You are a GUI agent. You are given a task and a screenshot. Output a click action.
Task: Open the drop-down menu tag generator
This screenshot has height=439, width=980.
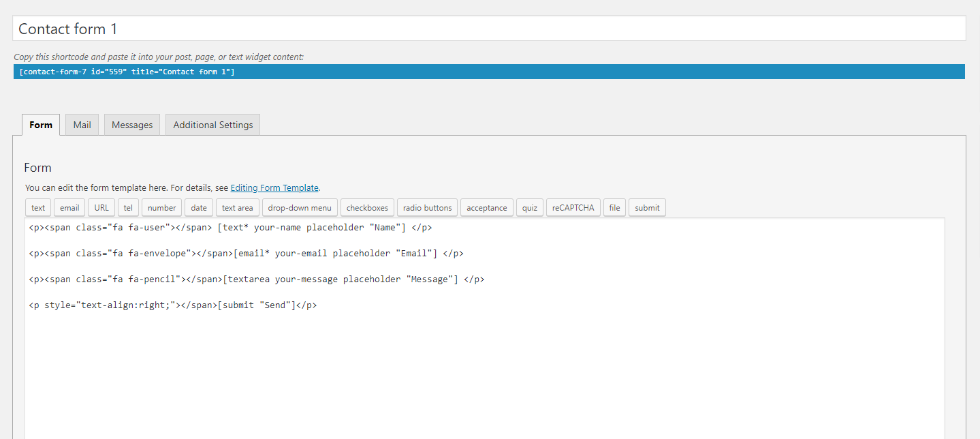pyautogui.click(x=300, y=208)
